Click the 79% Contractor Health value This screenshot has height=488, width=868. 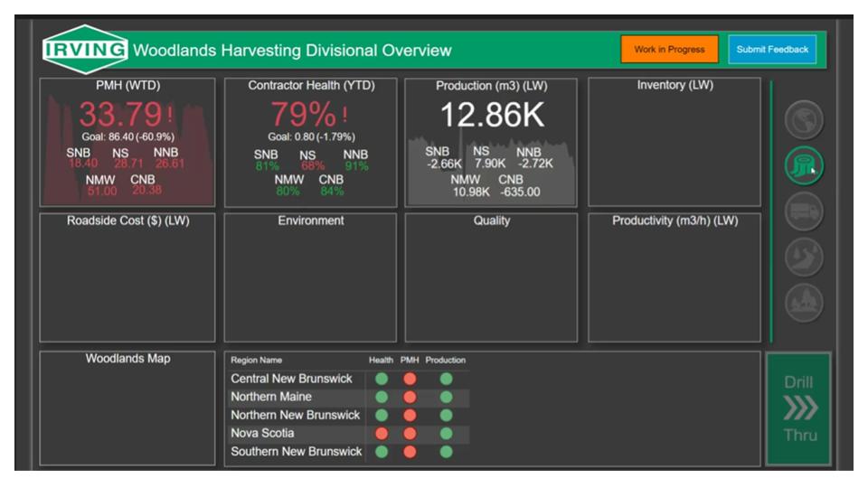[304, 115]
